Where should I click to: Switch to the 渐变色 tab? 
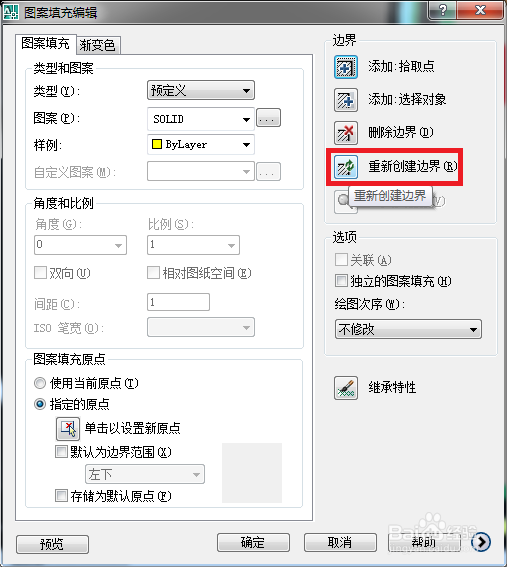coord(98,45)
